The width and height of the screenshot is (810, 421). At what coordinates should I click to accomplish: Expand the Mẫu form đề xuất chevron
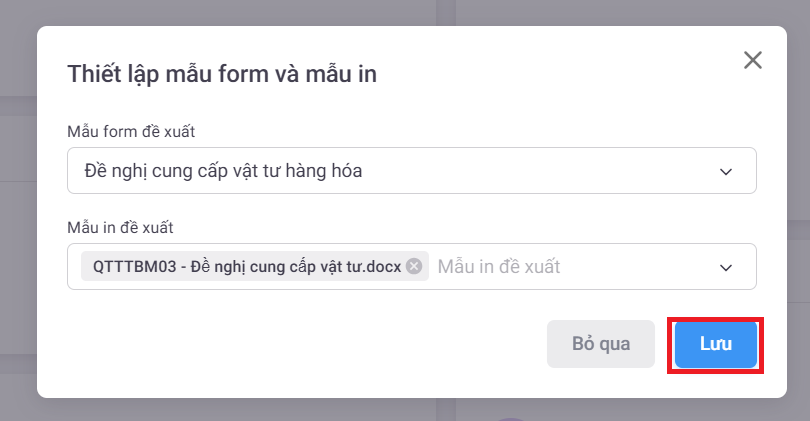(x=726, y=172)
